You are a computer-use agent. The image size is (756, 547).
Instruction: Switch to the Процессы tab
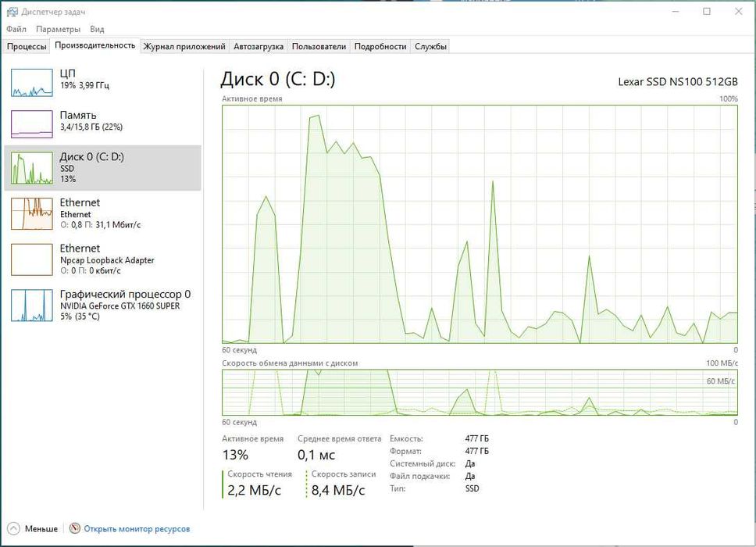27,47
